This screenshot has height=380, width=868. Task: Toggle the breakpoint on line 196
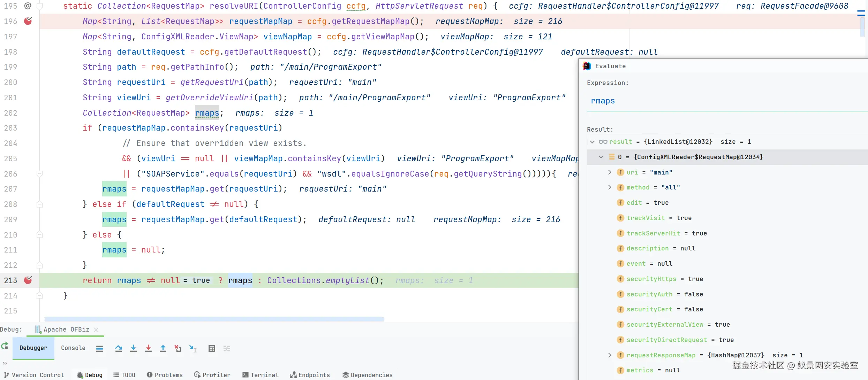(28, 21)
